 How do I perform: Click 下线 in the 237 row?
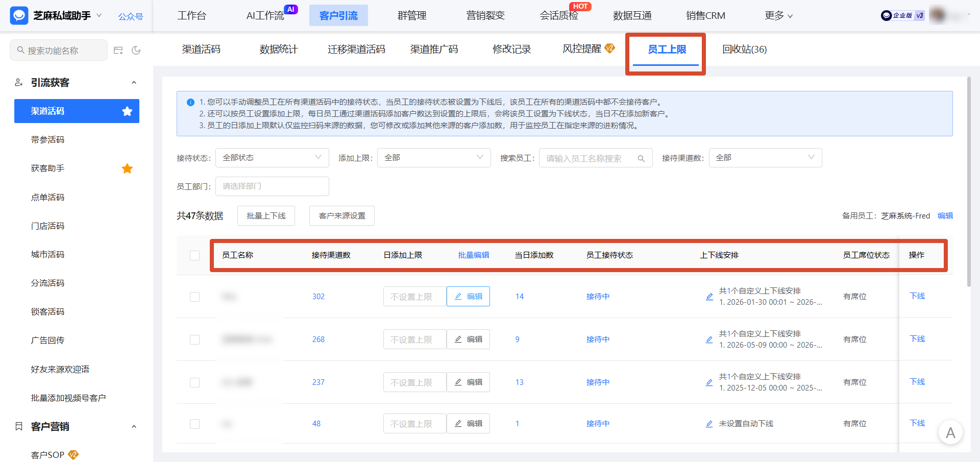(917, 381)
